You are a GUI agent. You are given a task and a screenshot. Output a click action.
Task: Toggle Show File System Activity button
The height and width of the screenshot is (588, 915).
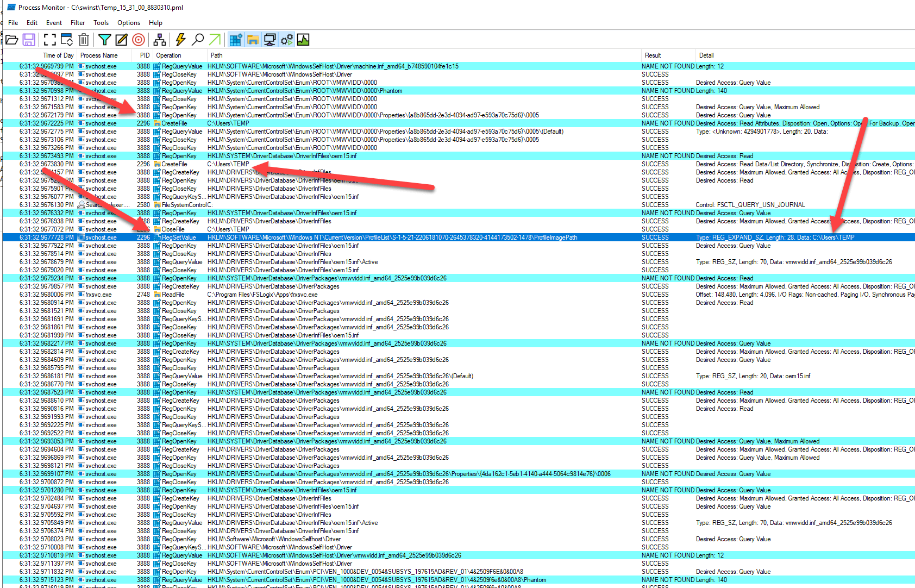pos(253,40)
